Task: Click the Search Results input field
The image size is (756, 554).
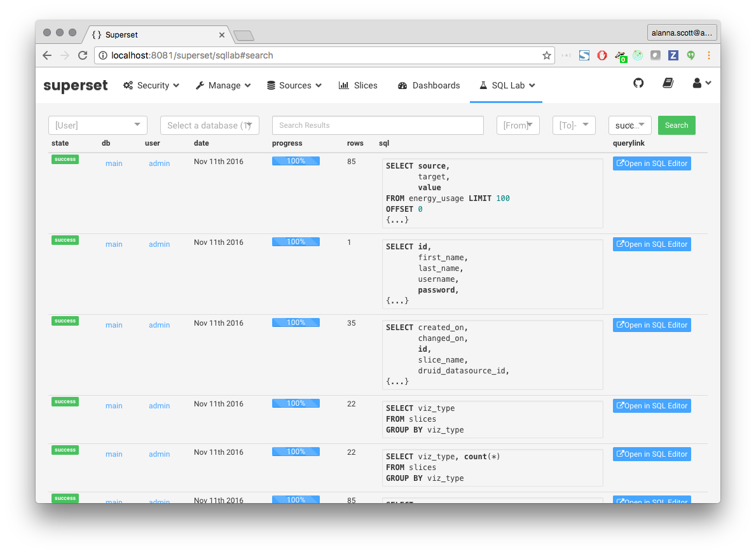Action: 378,125
